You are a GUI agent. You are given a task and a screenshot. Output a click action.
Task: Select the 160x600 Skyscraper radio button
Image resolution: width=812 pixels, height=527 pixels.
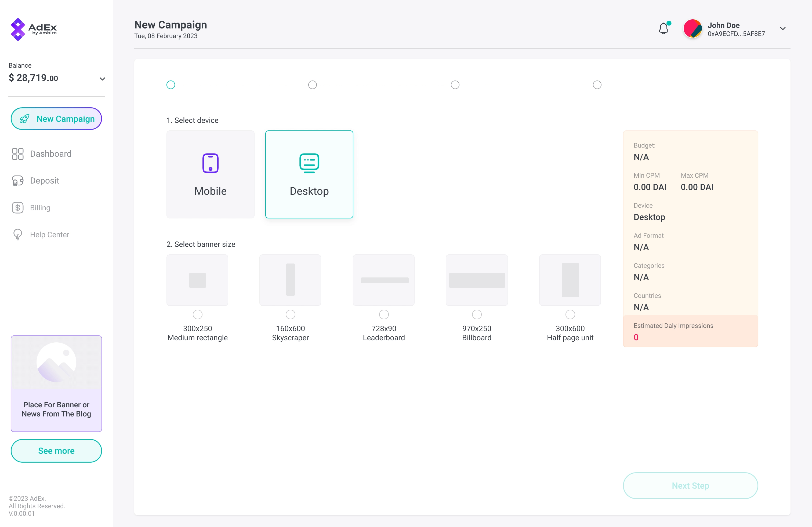pyautogui.click(x=291, y=313)
